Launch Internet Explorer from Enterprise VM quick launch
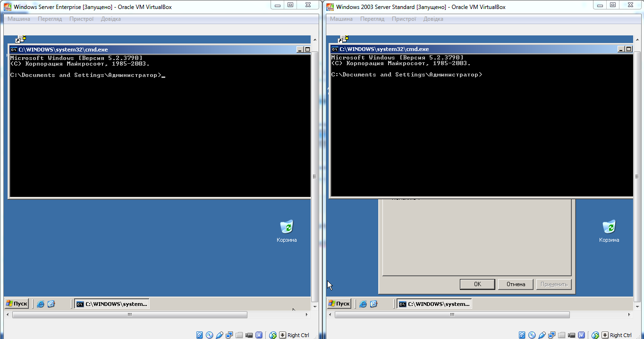 41,304
